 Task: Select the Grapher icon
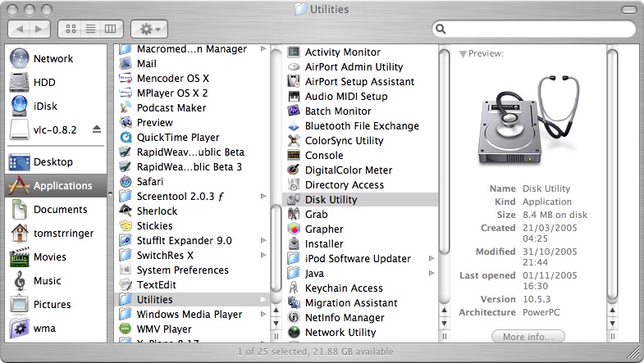(x=294, y=229)
